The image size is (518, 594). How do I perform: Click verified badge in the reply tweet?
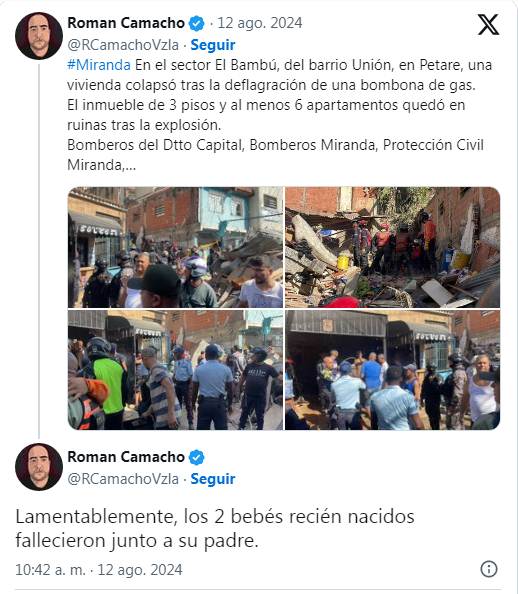pyautogui.click(x=196, y=458)
